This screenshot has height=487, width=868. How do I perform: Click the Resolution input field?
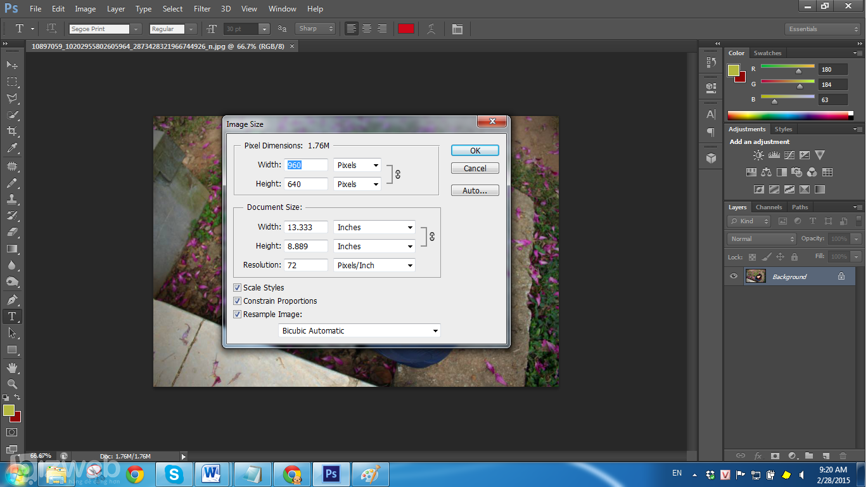(306, 266)
